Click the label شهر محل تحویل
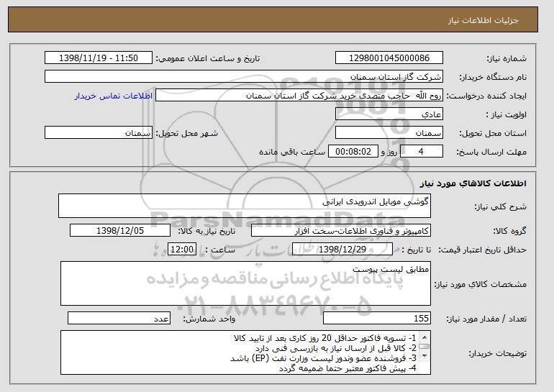This screenshot has width=554, height=392. (187, 133)
